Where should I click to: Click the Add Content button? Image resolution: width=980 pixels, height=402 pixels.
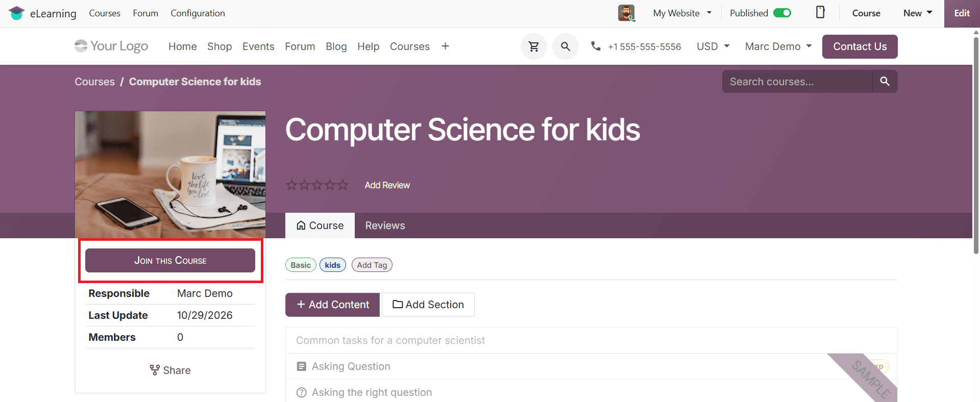[x=332, y=305]
